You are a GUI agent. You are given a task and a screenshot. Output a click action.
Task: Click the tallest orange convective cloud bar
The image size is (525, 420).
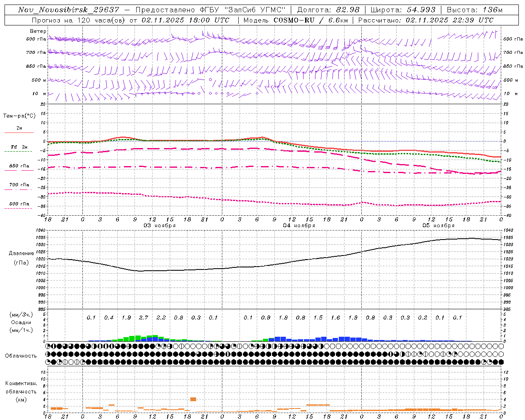(193, 399)
